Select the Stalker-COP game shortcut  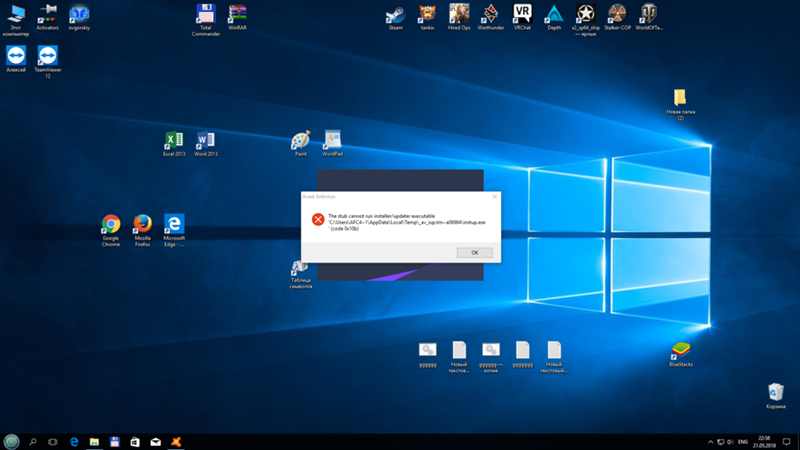coord(617,17)
